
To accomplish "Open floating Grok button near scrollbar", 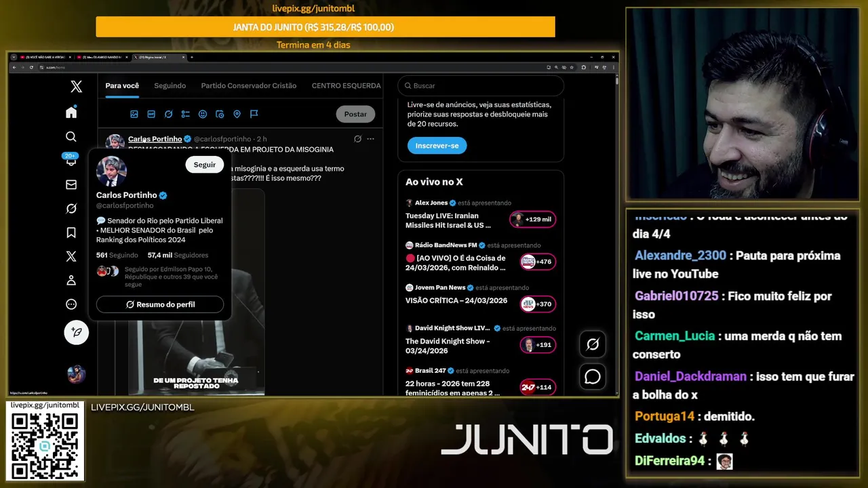I will pos(593,344).
